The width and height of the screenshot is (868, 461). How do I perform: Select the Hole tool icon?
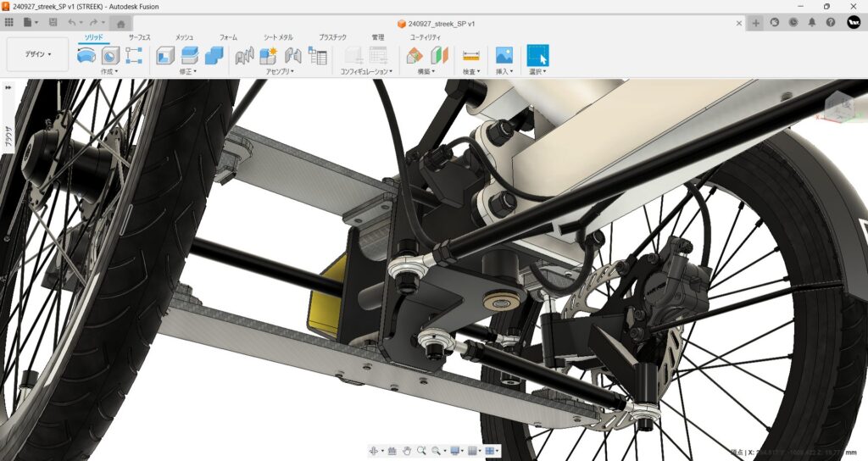[x=110, y=55]
